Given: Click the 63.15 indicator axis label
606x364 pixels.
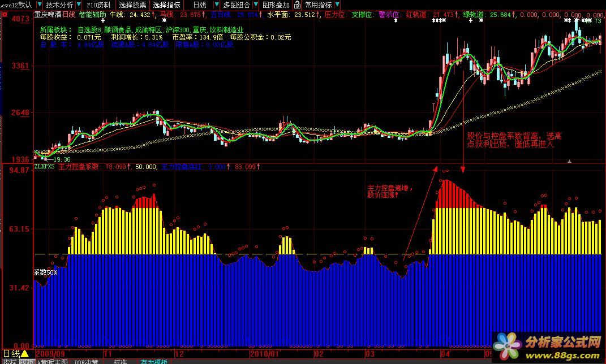Looking at the screenshot, I should pyautogui.click(x=19, y=229).
